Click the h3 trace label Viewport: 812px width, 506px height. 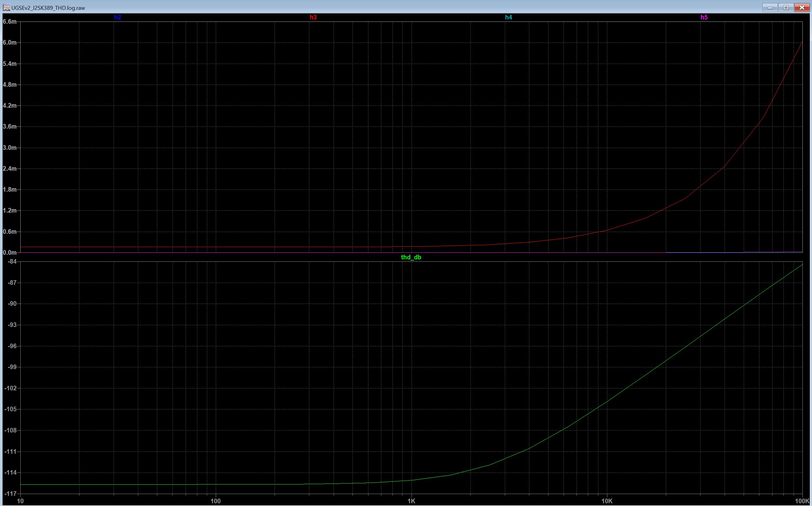coord(313,18)
